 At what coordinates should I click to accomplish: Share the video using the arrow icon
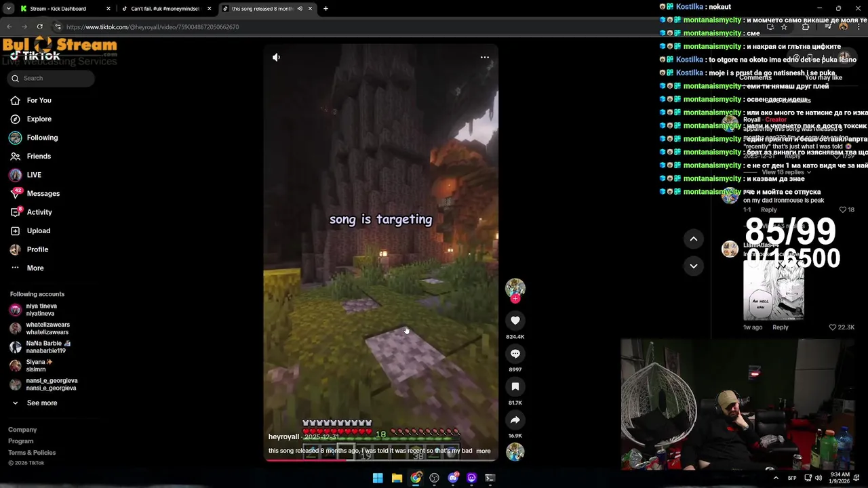point(515,420)
